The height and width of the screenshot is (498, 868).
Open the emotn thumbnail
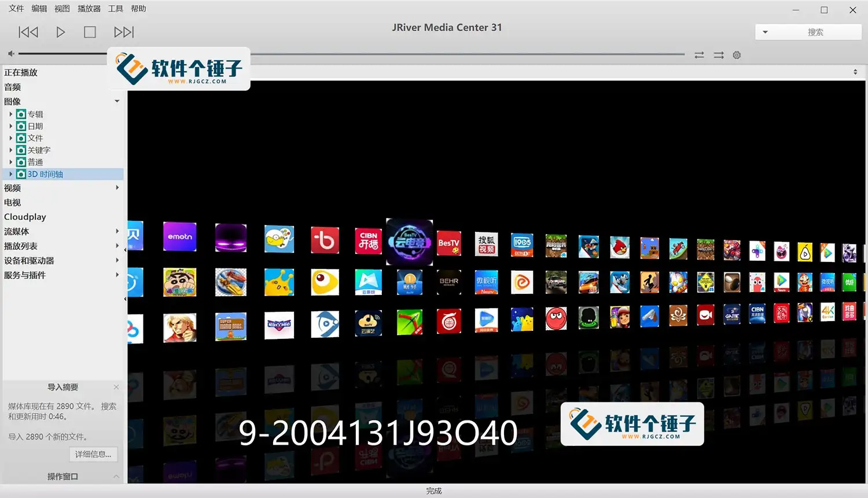click(180, 237)
